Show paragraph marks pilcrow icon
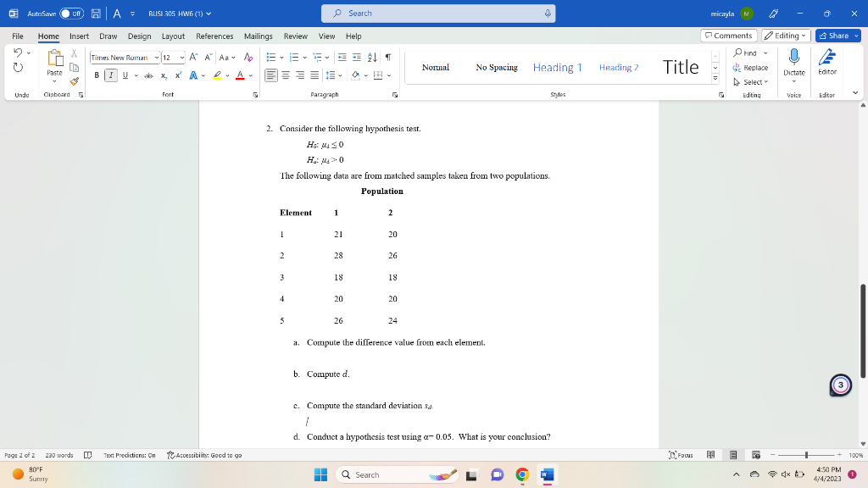Image resolution: width=868 pixels, height=488 pixels. pyautogui.click(x=388, y=57)
